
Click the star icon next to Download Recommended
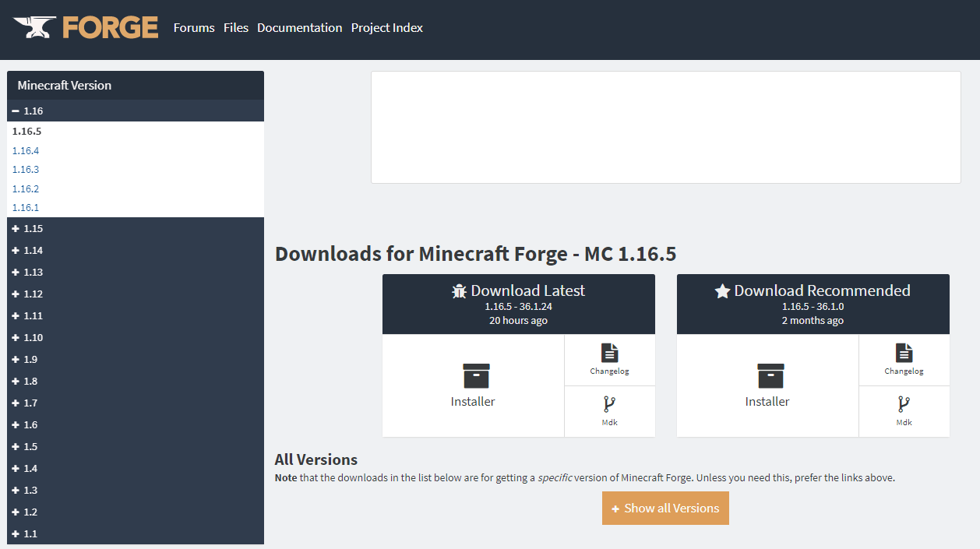[723, 291]
